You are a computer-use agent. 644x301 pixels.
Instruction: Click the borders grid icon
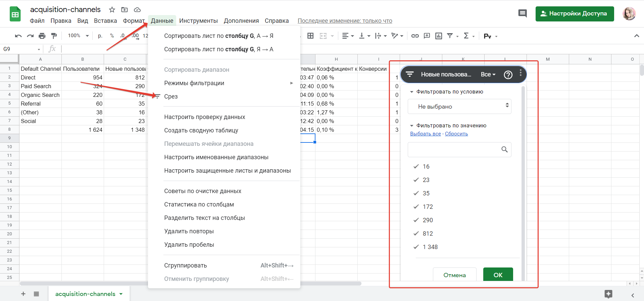tap(310, 36)
